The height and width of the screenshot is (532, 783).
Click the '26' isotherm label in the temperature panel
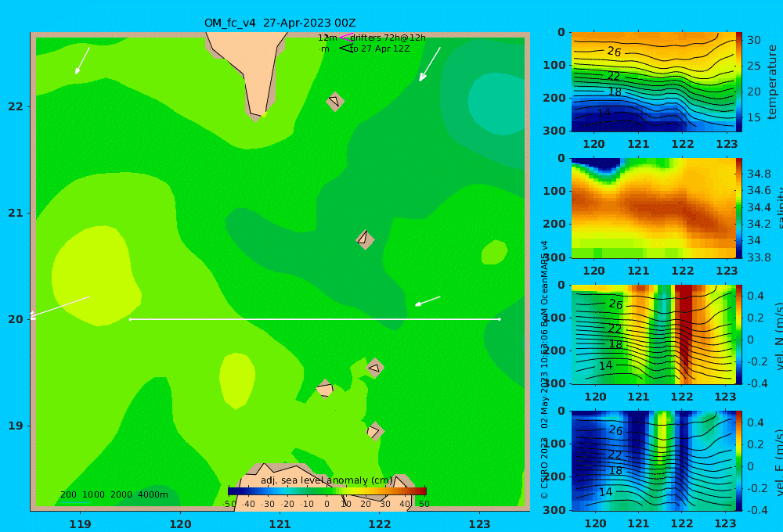tap(614, 52)
